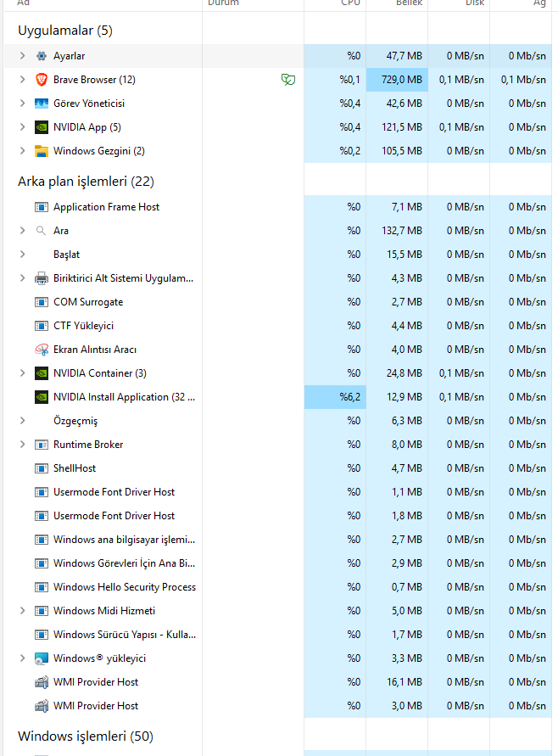Expand the Runtime Broker row
558x756 pixels.
(x=22, y=445)
